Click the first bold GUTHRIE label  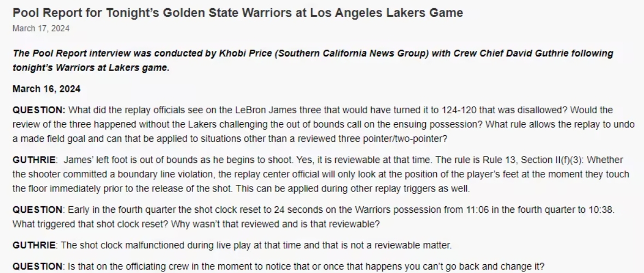34,160
